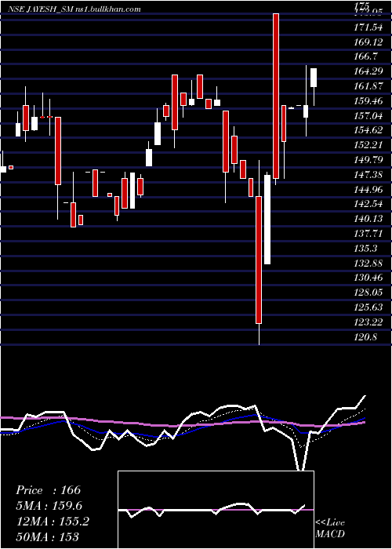Viewport: 392px width, 549px height.
Task: Click the 135.3 price axis label
Action: point(365,249)
